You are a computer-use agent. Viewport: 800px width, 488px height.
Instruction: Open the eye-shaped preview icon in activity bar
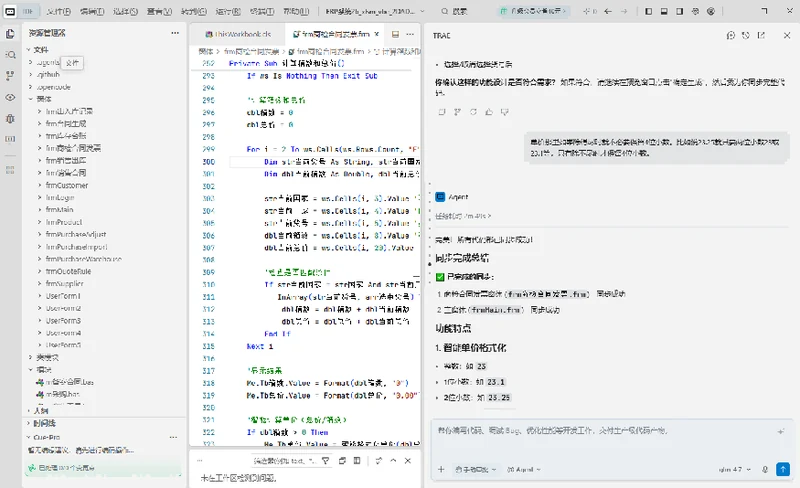10,97
